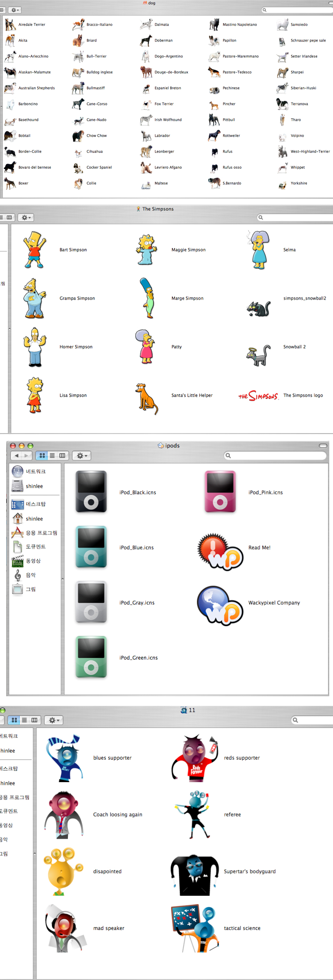
Task: Open the Action gear menu in ipods window
Action: [x=82, y=455]
